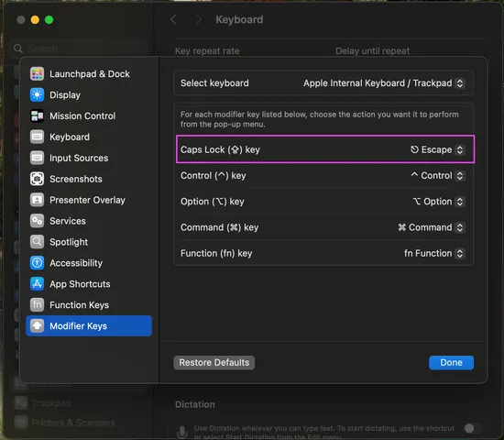504x440 pixels.
Task: Select Screenshots in the list
Action: (x=89, y=179)
